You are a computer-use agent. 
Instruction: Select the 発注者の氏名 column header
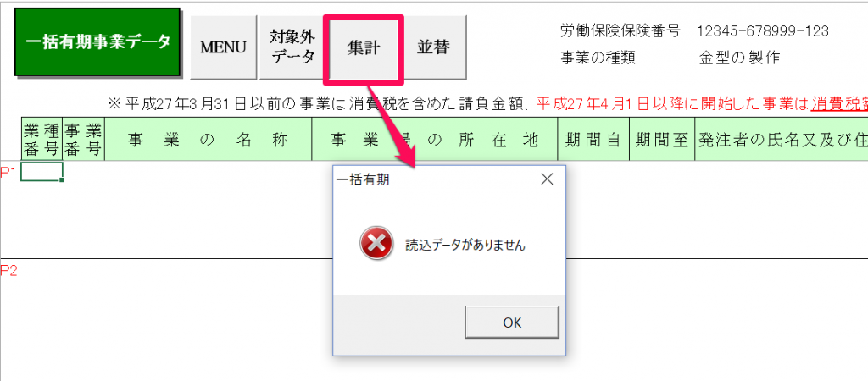(x=781, y=140)
